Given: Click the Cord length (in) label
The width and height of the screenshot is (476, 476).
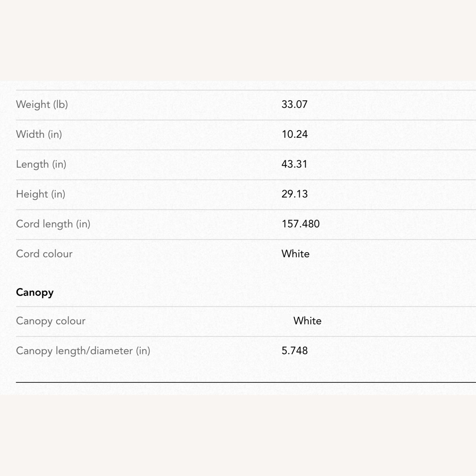Looking at the screenshot, I should [53, 224].
